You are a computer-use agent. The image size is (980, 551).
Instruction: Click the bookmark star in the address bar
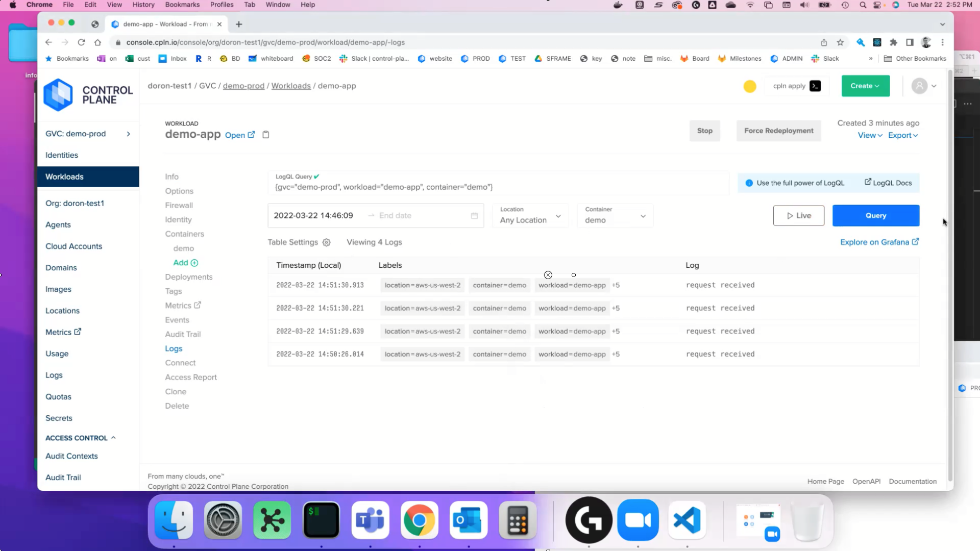(840, 43)
